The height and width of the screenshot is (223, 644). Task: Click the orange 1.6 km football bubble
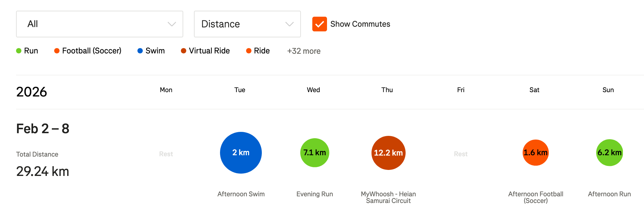point(536,153)
